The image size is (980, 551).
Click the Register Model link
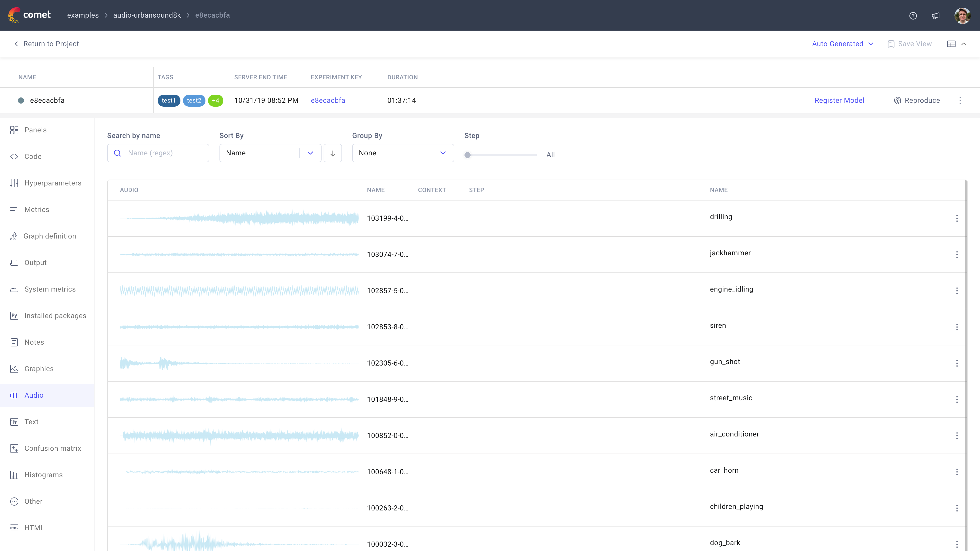click(839, 101)
